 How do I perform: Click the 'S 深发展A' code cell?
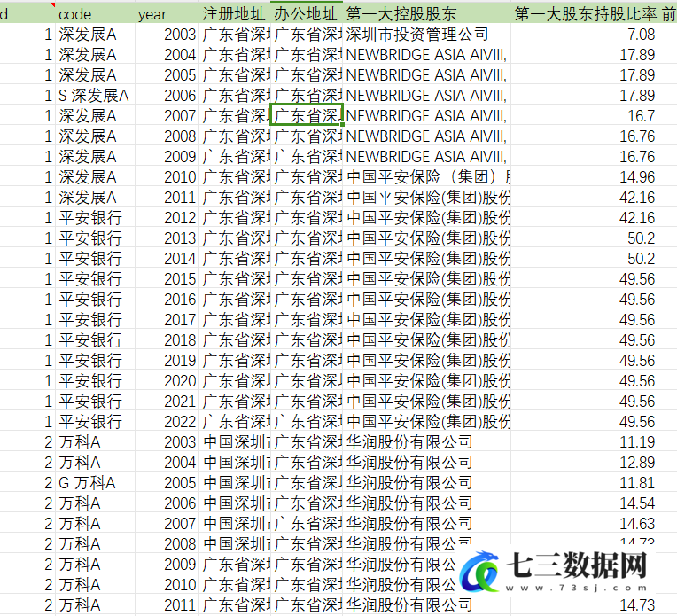(96, 96)
